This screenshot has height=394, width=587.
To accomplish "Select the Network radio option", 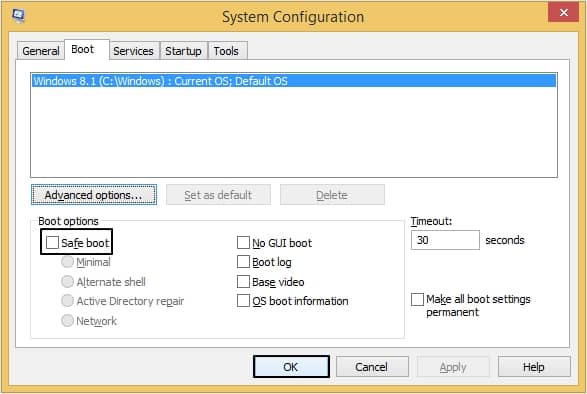I will (x=67, y=320).
